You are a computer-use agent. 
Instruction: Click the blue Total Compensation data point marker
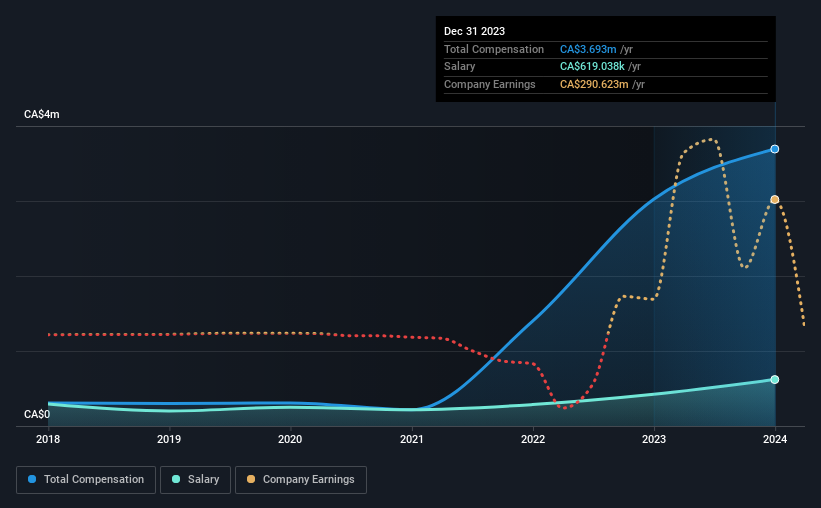[774, 149]
